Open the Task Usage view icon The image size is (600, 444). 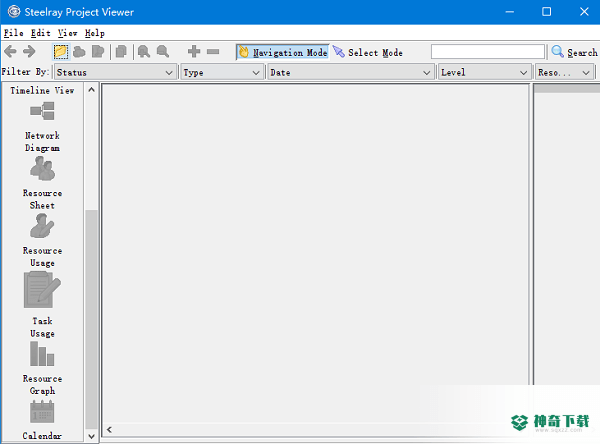point(42,290)
